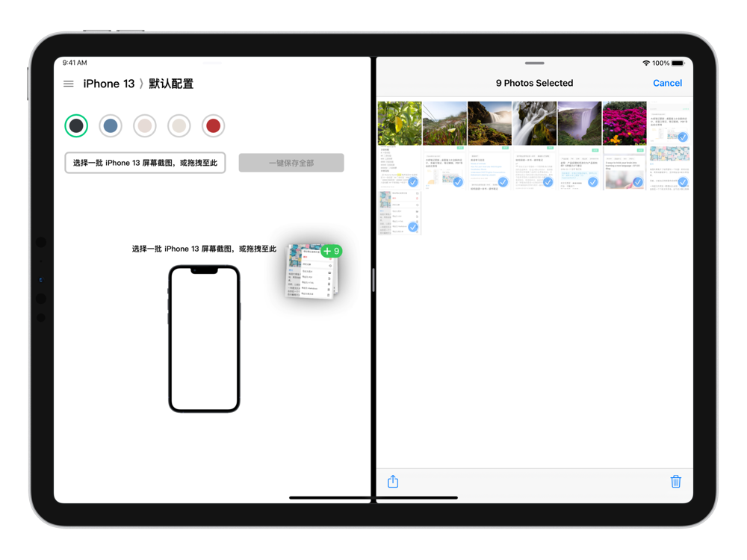Select the blue color swatch
This screenshot has height=560, width=747.
tap(111, 125)
